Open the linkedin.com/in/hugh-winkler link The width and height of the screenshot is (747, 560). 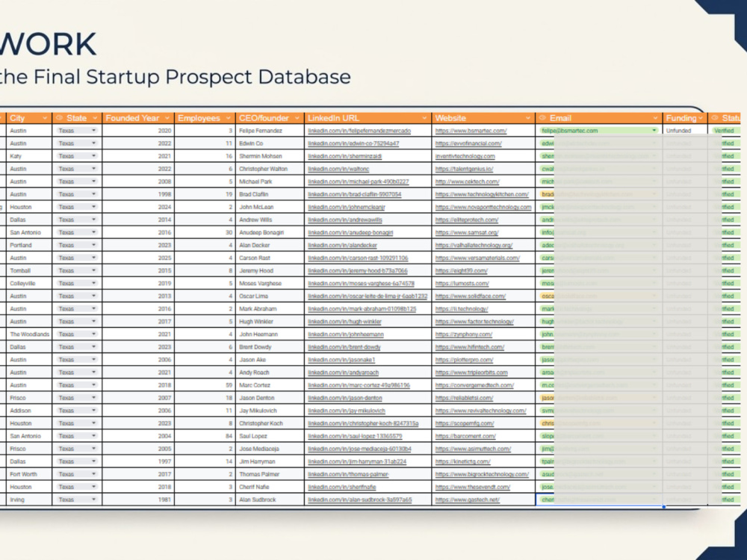(x=344, y=321)
